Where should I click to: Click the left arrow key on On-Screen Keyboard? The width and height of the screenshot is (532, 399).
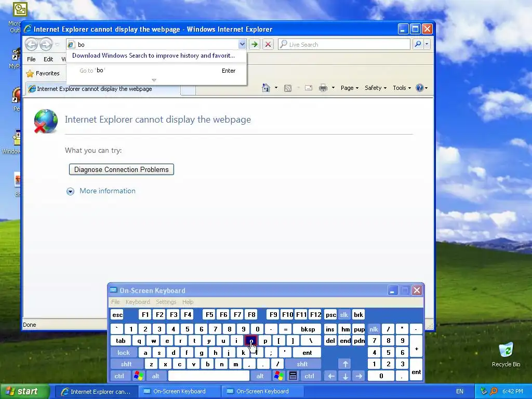(x=331, y=376)
